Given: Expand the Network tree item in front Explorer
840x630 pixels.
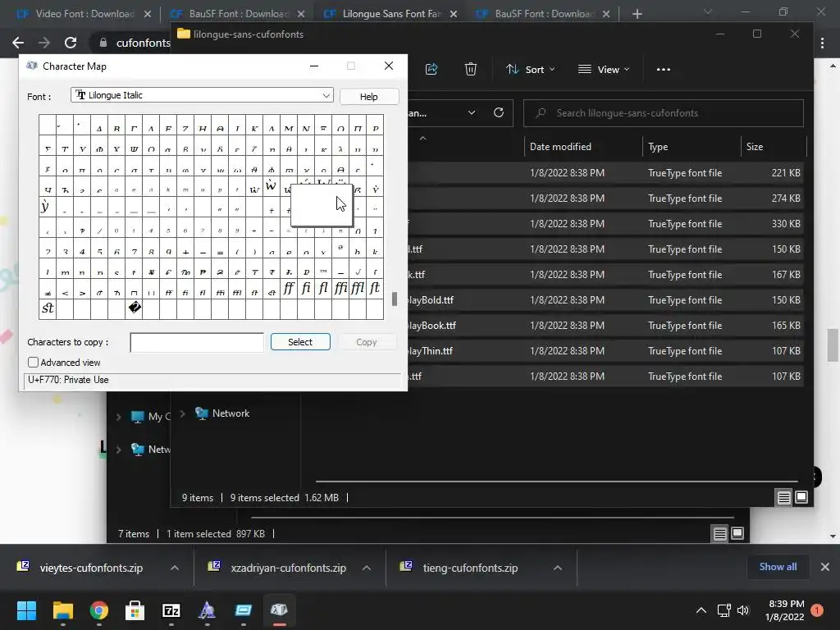Looking at the screenshot, I should point(183,413).
